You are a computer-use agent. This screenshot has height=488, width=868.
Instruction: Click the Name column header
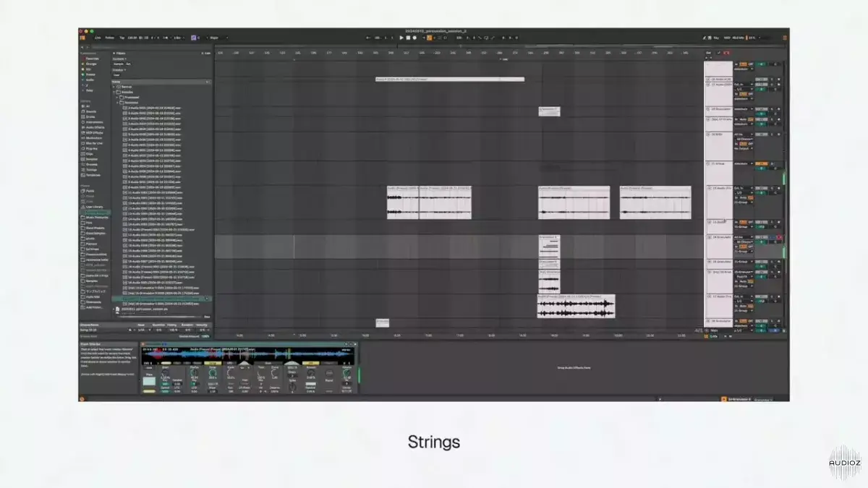coord(116,81)
